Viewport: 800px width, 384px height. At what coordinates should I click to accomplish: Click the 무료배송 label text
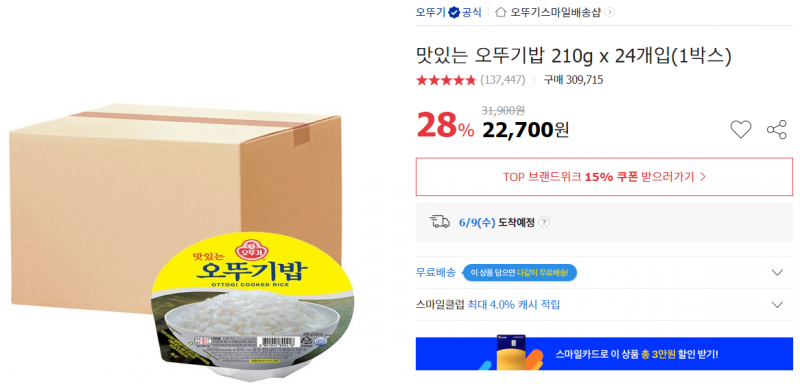point(436,272)
